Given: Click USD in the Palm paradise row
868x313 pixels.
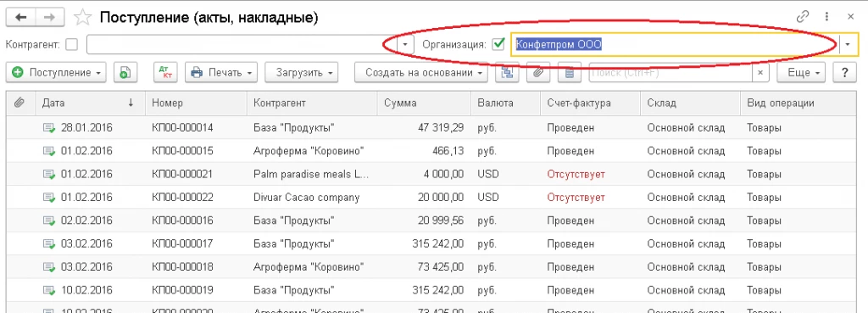Looking at the screenshot, I should point(487,174).
